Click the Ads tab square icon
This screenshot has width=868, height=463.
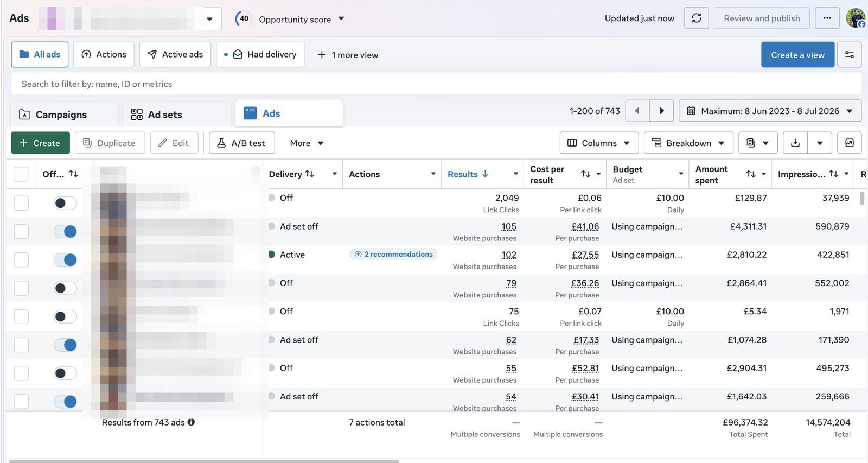[250, 113]
